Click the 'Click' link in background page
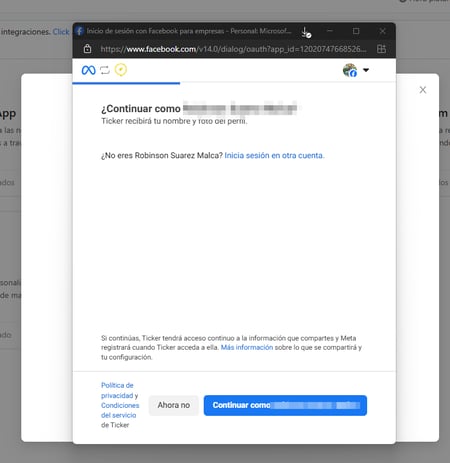 click(x=61, y=32)
